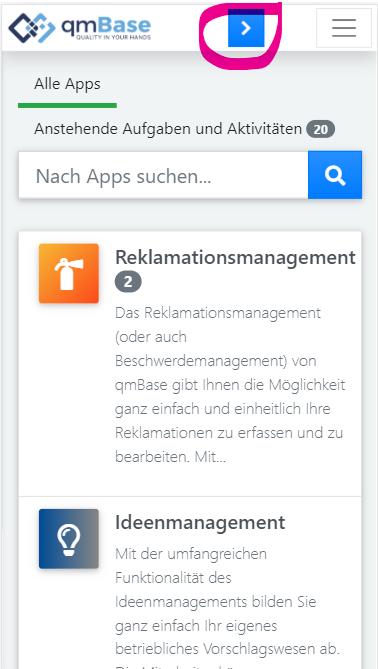The height and width of the screenshot is (669, 378).
Task: Click the 2 badge under Reklamationsmanagement
Action: pyautogui.click(x=128, y=282)
